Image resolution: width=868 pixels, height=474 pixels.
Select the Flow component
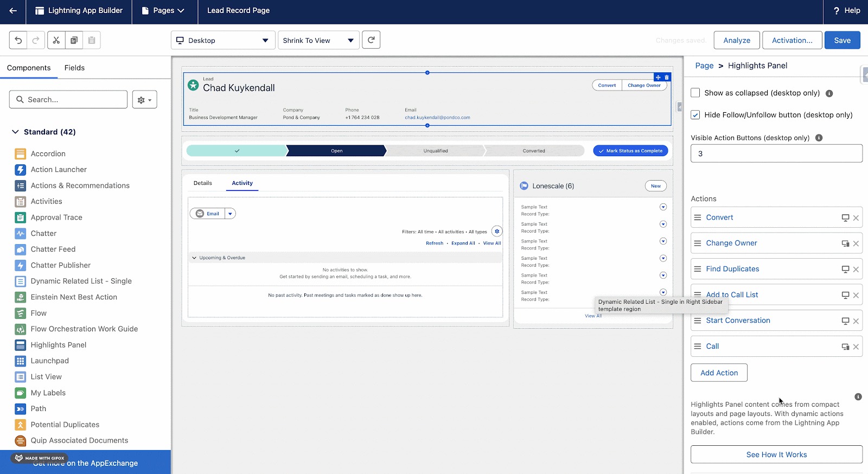point(39,313)
